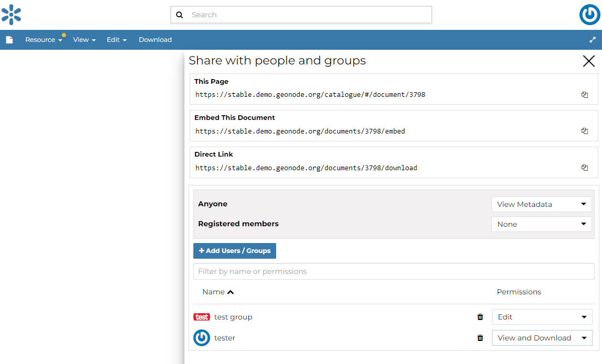Copy the Embed This Document link
Viewport: 602px width, 364px height.
click(584, 130)
